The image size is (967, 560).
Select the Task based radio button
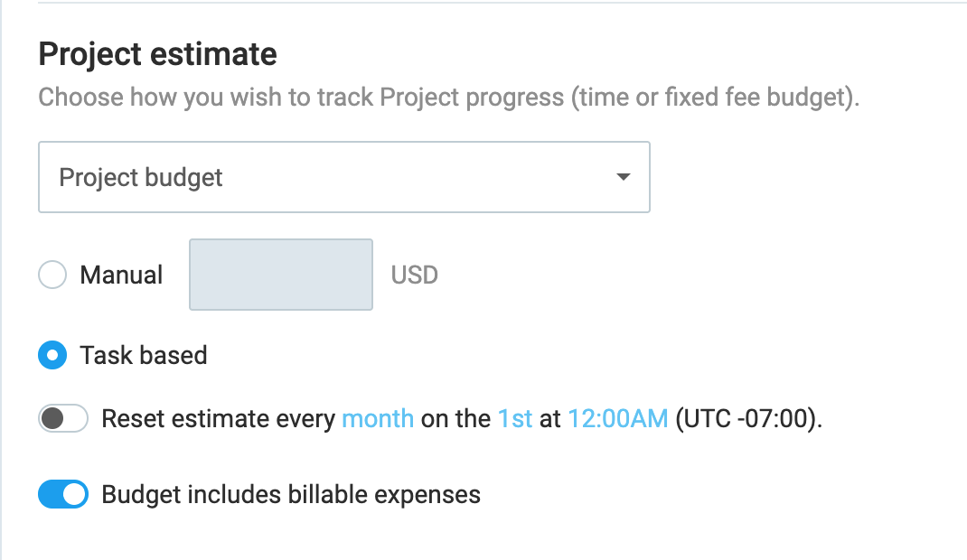click(52, 356)
